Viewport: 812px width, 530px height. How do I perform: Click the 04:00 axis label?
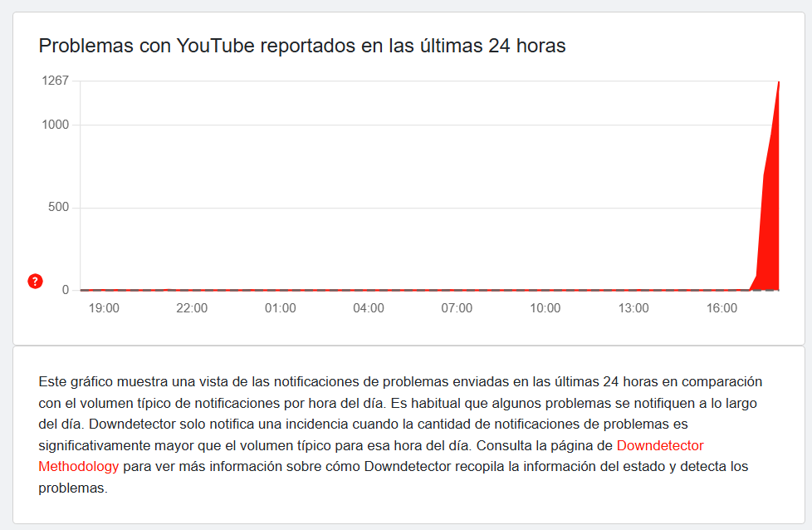[x=369, y=307]
